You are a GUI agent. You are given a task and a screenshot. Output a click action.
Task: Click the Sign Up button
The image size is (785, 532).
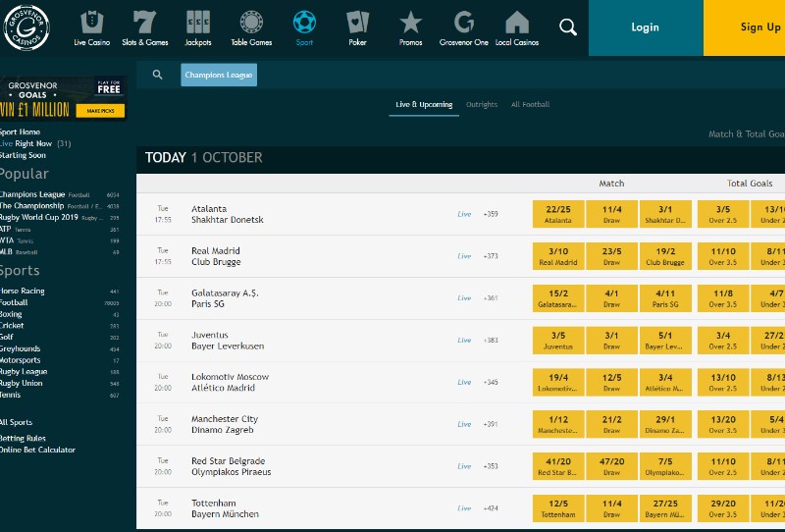(745, 27)
